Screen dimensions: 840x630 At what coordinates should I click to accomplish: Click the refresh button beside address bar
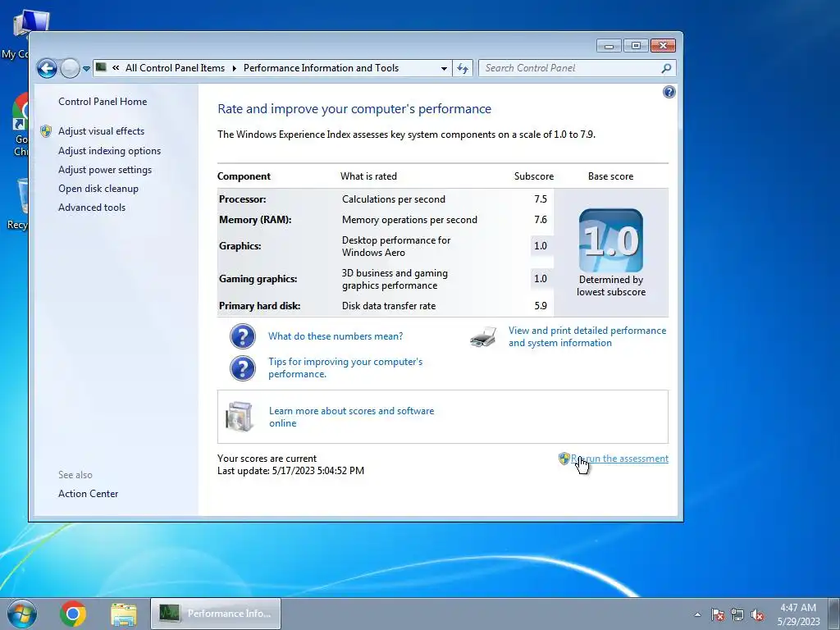click(x=463, y=68)
